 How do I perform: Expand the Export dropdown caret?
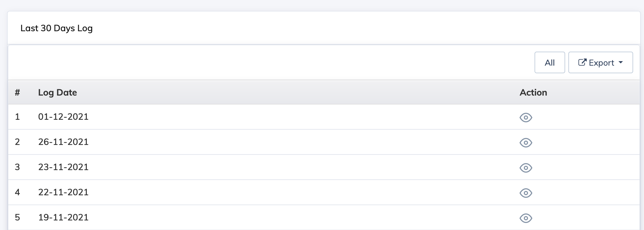click(621, 62)
